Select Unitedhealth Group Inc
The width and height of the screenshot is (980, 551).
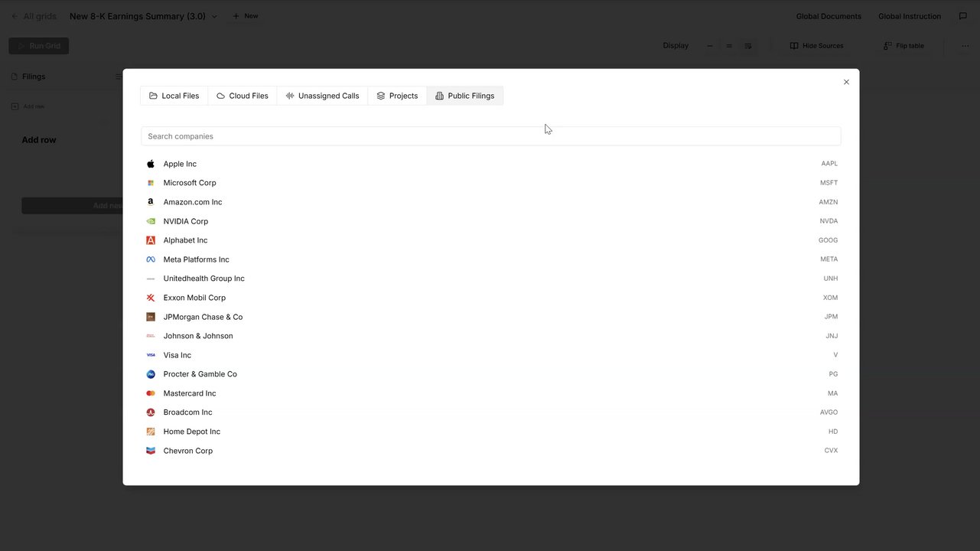point(491,279)
